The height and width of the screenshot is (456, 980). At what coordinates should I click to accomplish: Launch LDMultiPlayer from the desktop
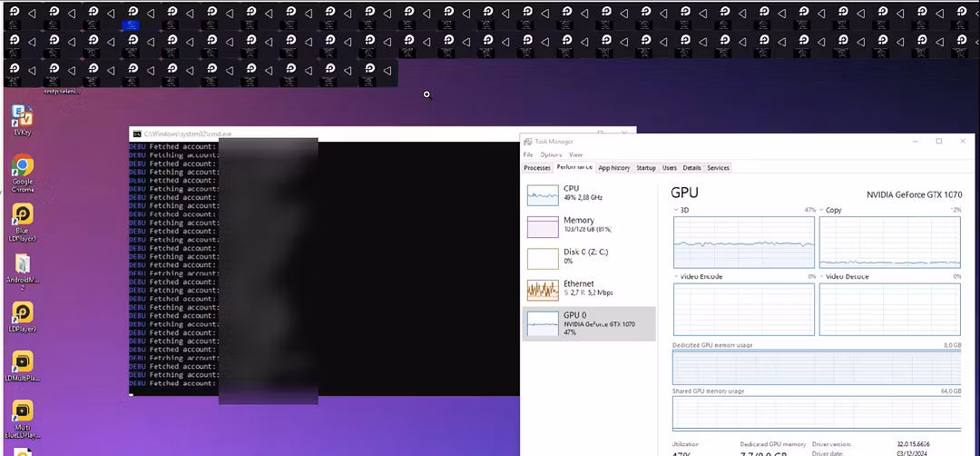pyautogui.click(x=22, y=362)
